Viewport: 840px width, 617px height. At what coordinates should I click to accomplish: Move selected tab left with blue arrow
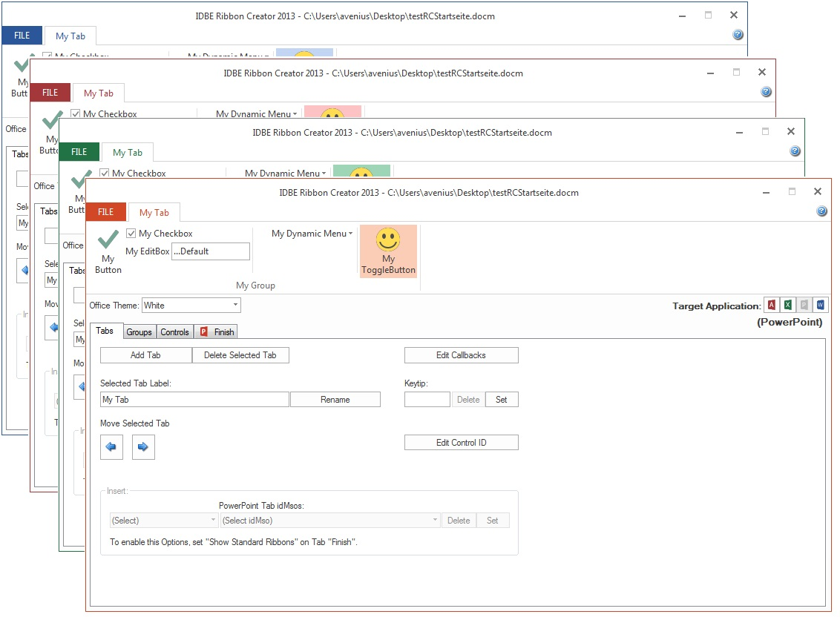tap(111, 447)
